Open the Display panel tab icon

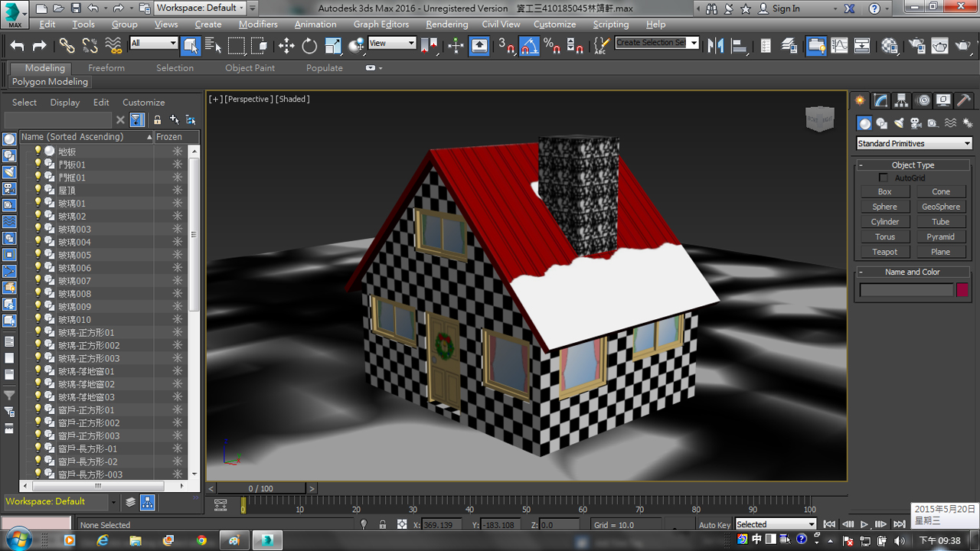[x=943, y=100]
